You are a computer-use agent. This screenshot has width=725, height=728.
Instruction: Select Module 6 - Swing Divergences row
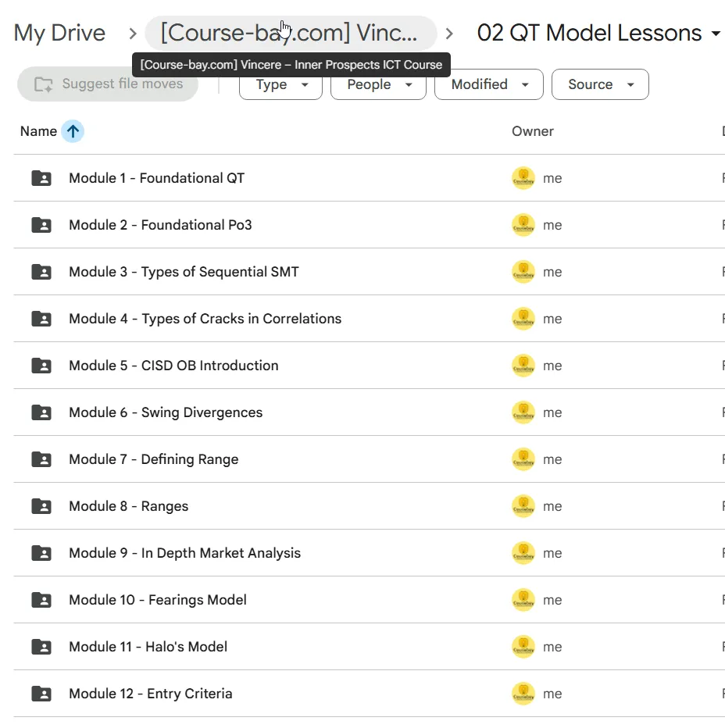click(370, 412)
